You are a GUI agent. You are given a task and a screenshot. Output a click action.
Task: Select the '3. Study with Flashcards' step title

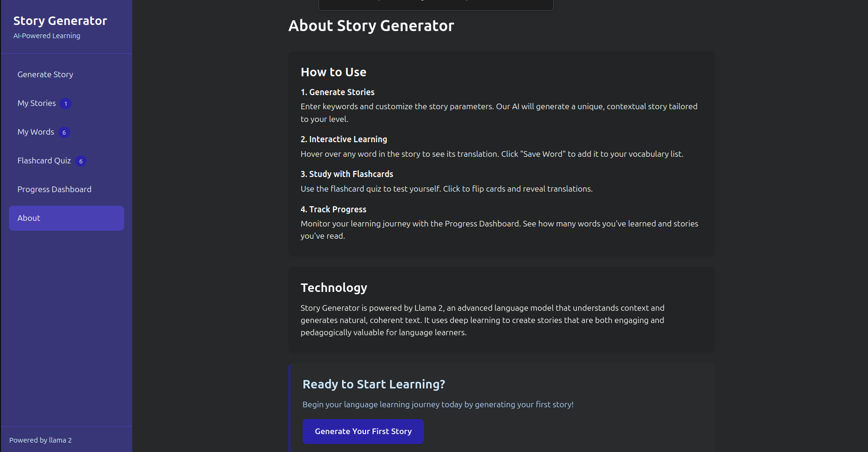click(347, 174)
